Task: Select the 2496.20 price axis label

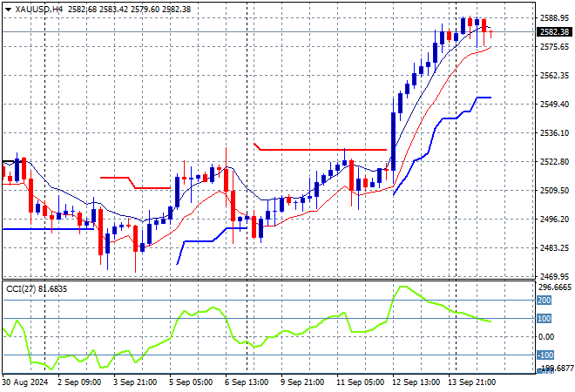Action: [555, 219]
